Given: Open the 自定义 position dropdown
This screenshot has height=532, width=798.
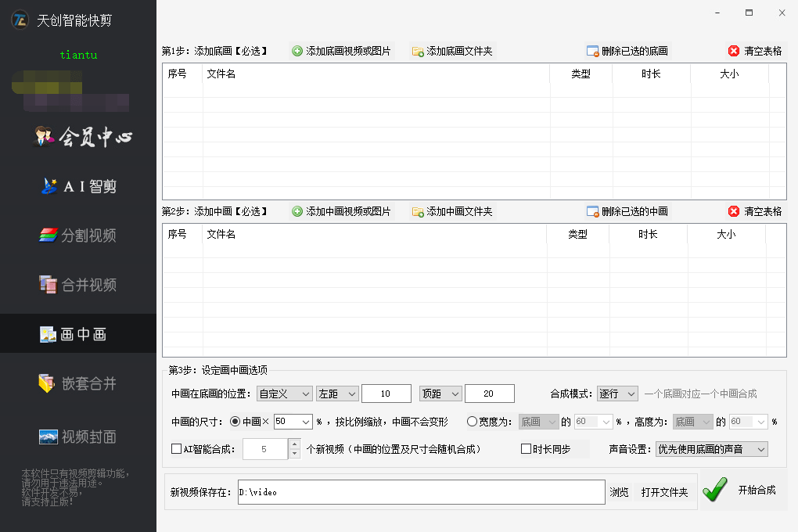Looking at the screenshot, I should point(284,393).
